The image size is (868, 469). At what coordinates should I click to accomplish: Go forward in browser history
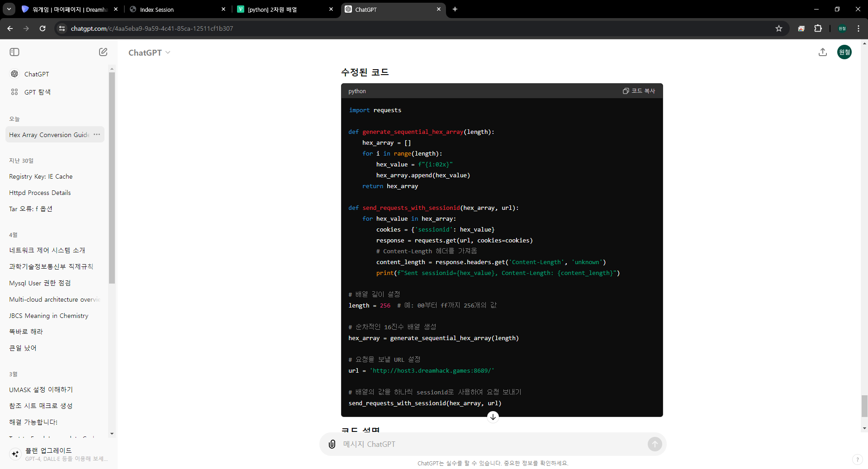coord(26,28)
